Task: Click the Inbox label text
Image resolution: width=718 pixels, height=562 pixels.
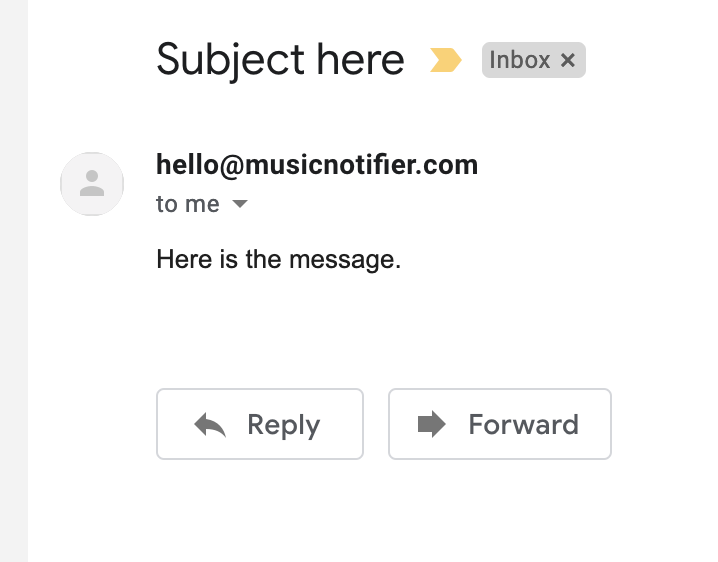Action: click(520, 60)
